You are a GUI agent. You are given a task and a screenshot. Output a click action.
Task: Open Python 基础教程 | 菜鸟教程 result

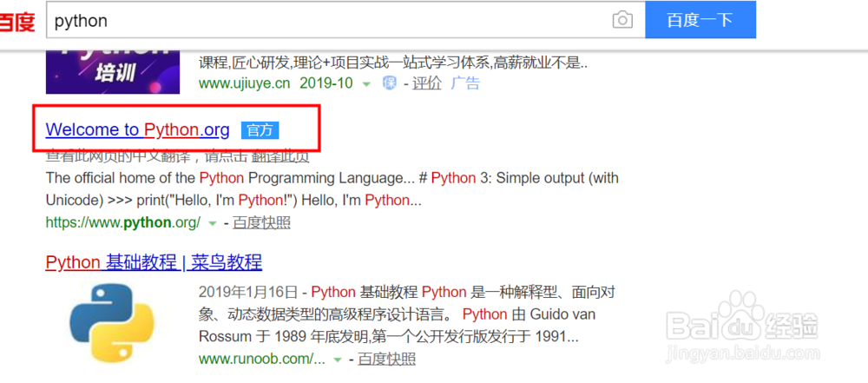pyautogui.click(x=154, y=262)
